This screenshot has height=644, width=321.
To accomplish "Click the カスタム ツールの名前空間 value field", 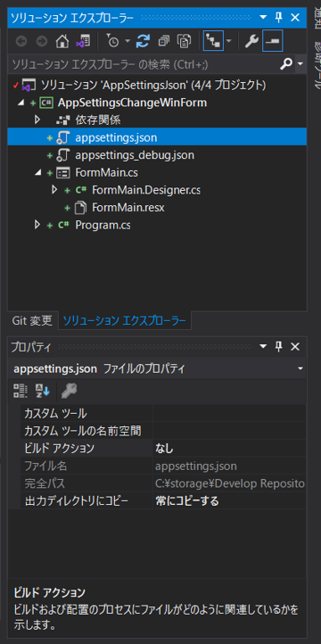I will click(x=229, y=431).
